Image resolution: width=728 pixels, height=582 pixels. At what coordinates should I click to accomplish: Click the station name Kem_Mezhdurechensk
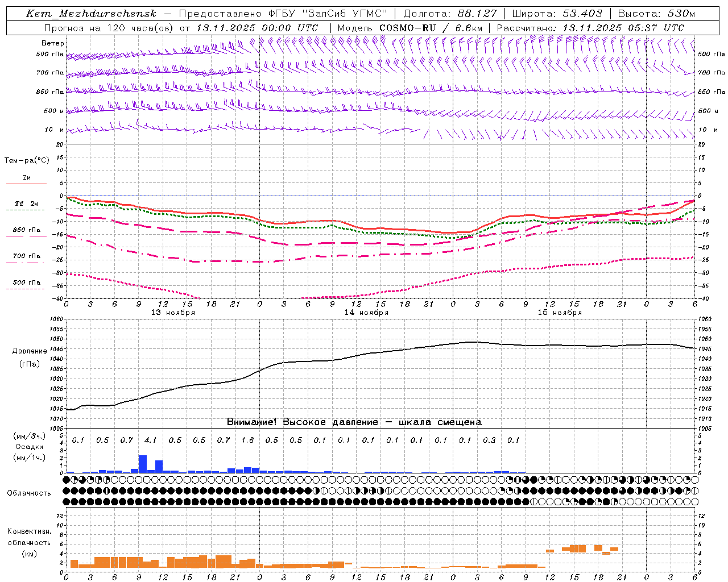[x=91, y=14]
